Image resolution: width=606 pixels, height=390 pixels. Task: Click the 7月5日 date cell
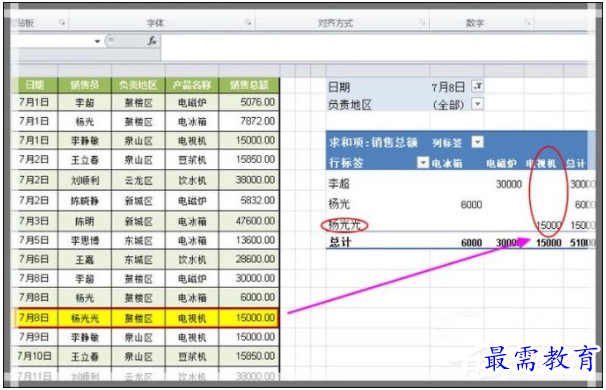tap(34, 240)
